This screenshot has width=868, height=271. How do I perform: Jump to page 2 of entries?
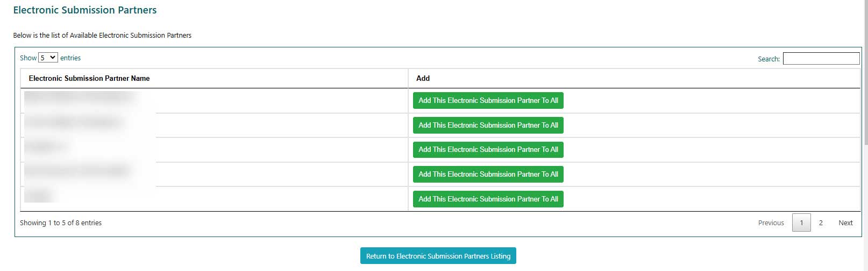coord(821,223)
